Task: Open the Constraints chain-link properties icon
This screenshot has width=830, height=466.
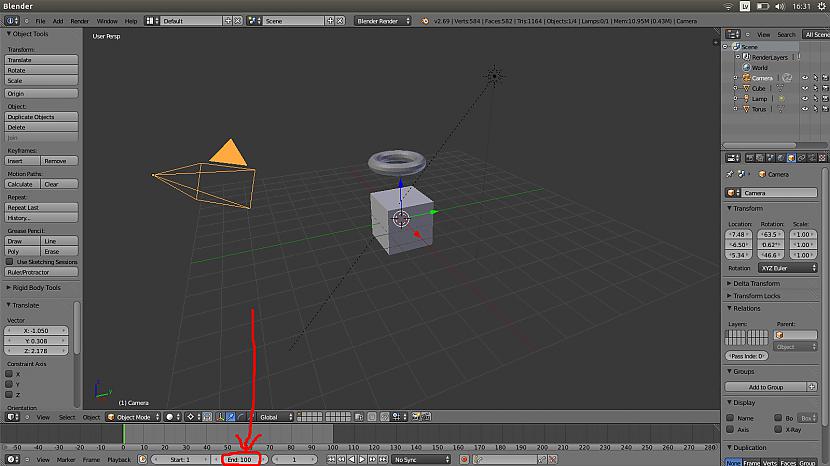Action: point(801,158)
